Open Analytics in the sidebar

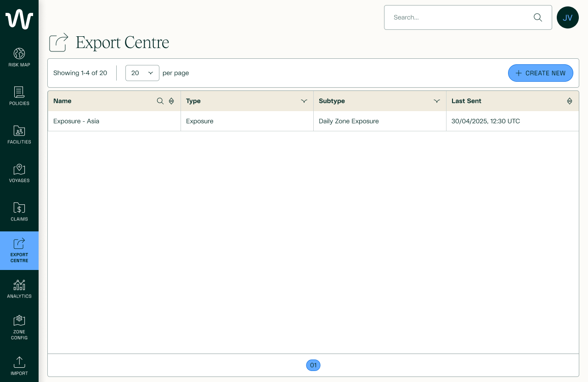click(x=19, y=289)
